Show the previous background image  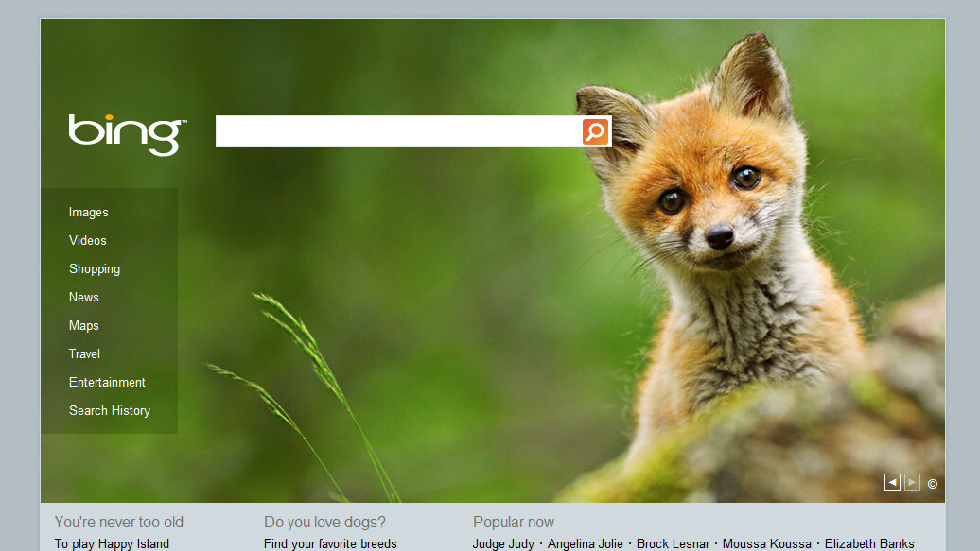pos(892,482)
